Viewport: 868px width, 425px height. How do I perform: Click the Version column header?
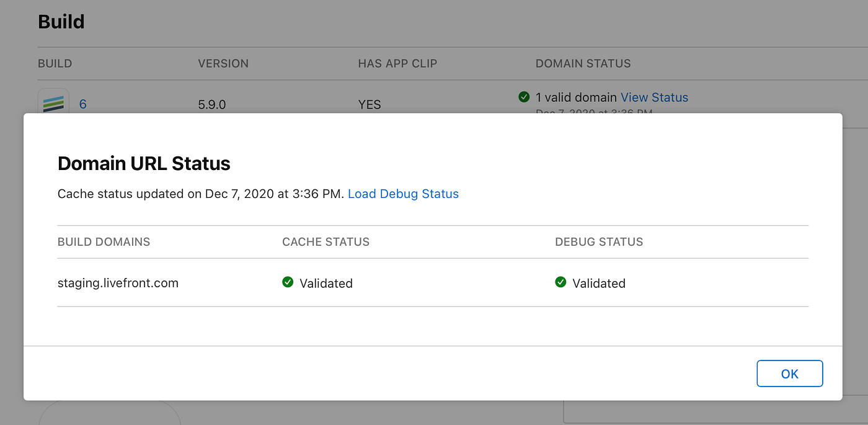(x=223, y=63)
